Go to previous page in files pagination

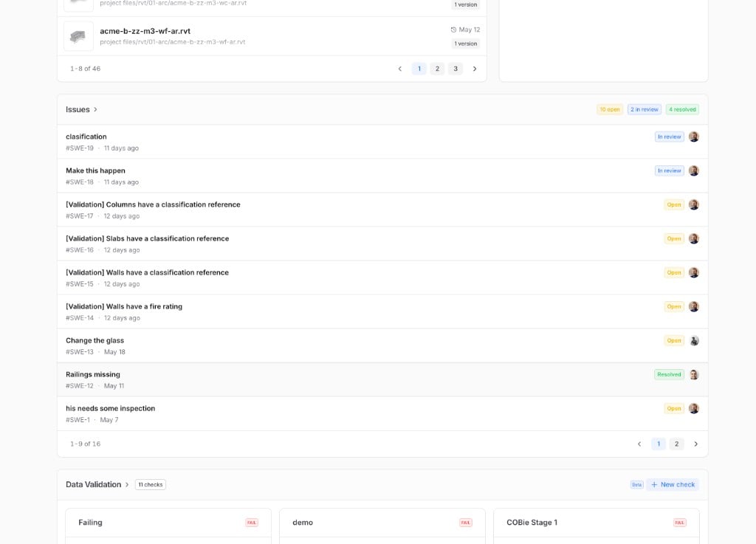[x=399, y=69]
